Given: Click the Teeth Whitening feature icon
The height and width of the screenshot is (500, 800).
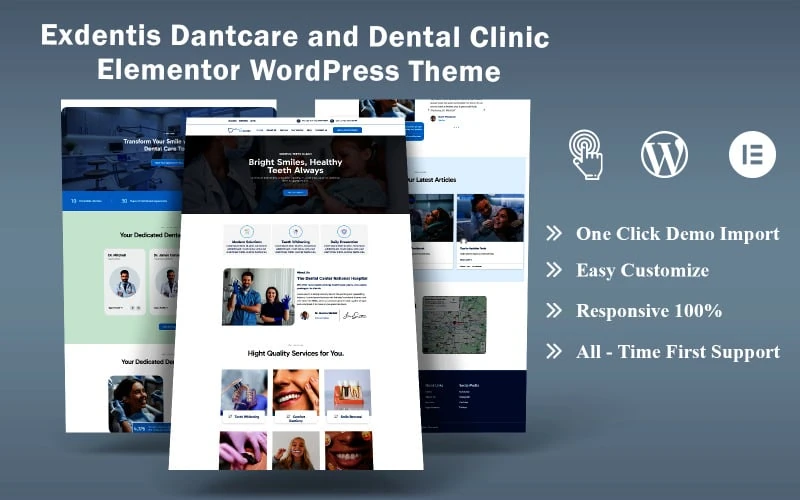Looking at the screenshot, I should [295, 232].
